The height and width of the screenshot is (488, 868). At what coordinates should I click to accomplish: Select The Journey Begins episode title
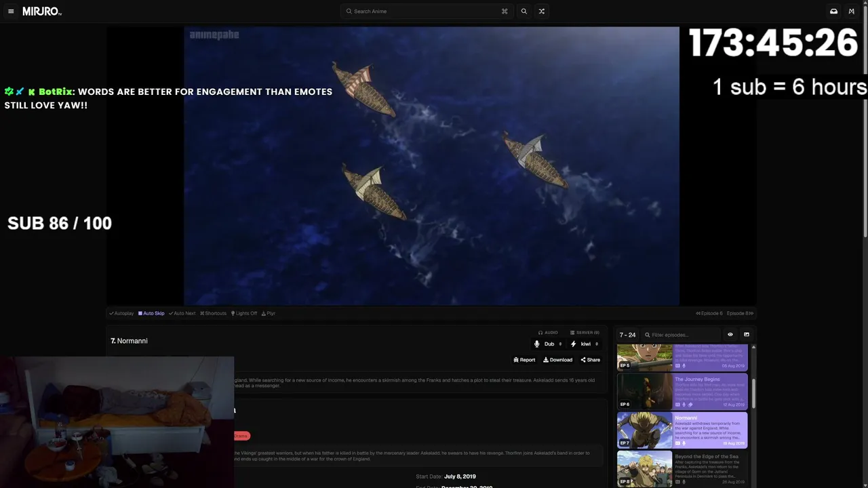coord(697,380)
